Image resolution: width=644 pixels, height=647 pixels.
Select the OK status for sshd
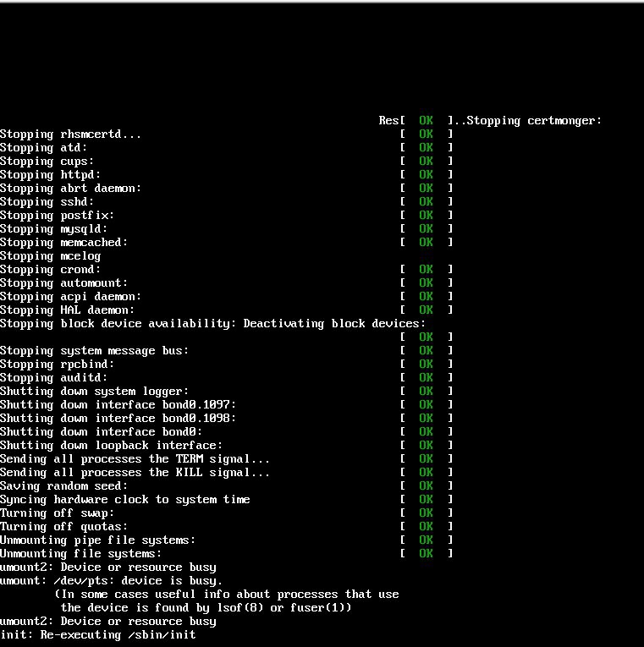[426, 201]
